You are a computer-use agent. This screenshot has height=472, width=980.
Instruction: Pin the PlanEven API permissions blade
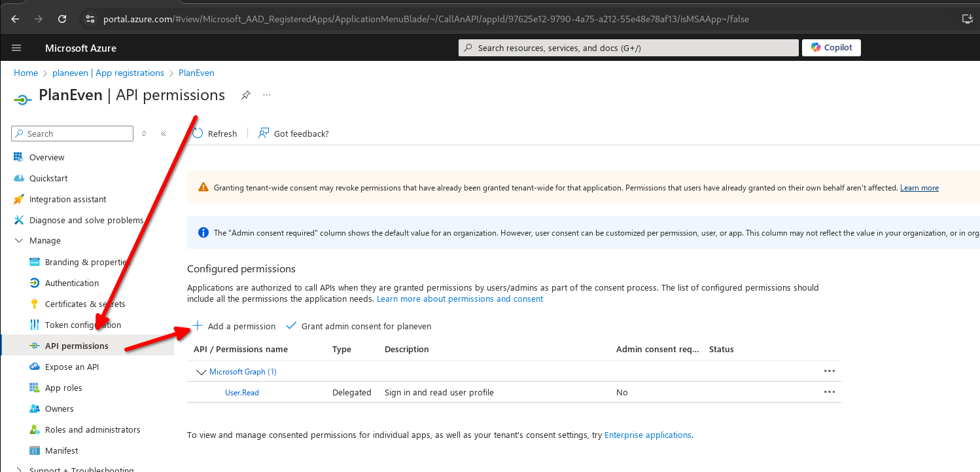point(245,95)
